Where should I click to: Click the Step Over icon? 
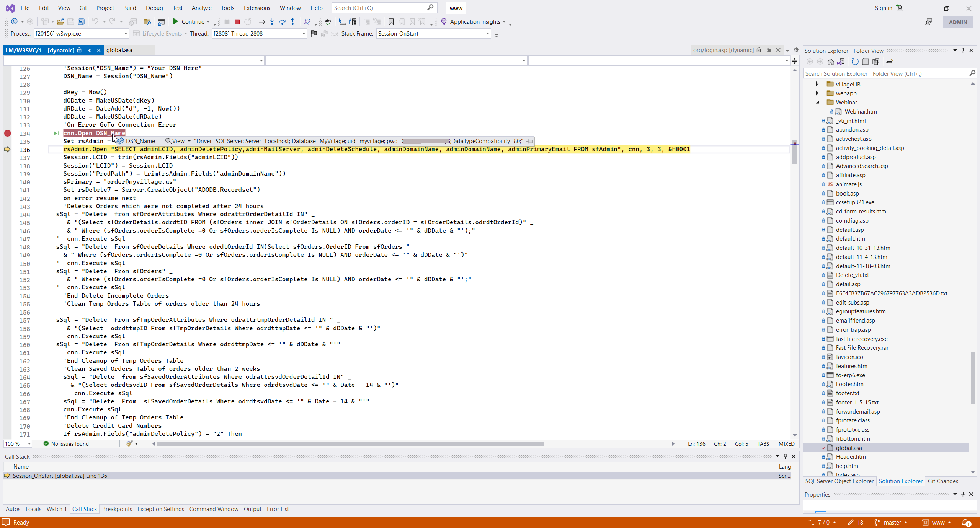[x=282, y=22]
